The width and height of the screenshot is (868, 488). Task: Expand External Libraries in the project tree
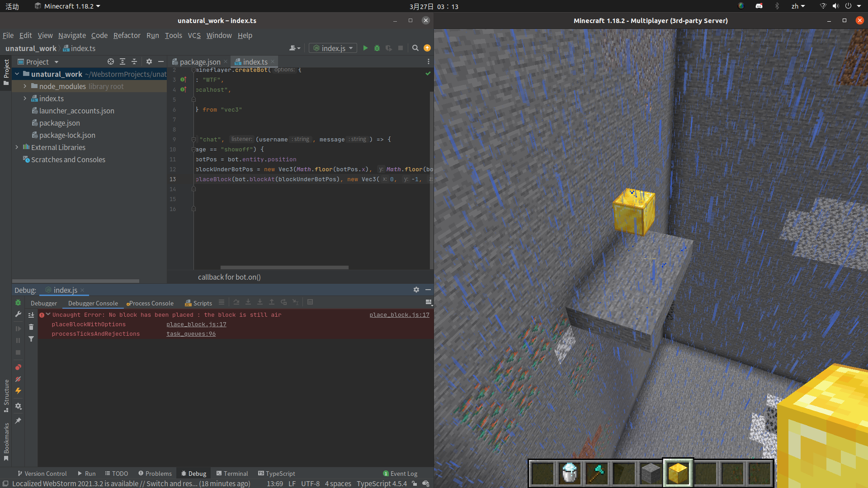16,147
